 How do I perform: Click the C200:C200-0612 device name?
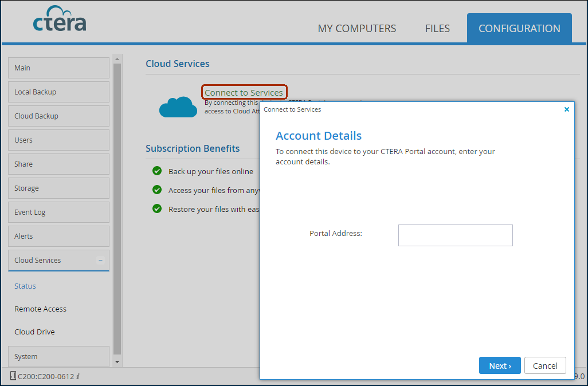46,376
